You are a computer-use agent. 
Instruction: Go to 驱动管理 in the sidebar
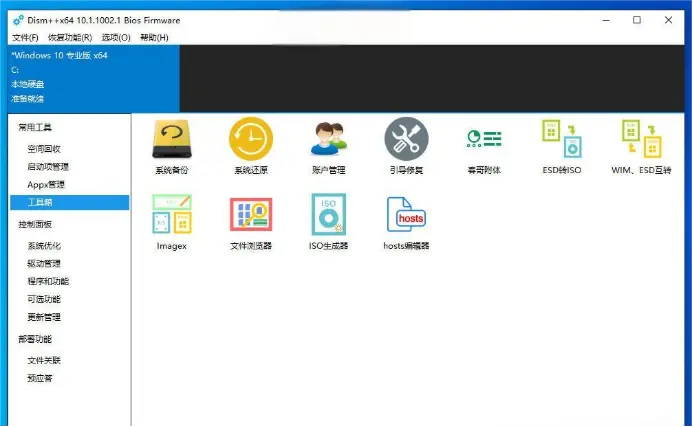[44, 263]
